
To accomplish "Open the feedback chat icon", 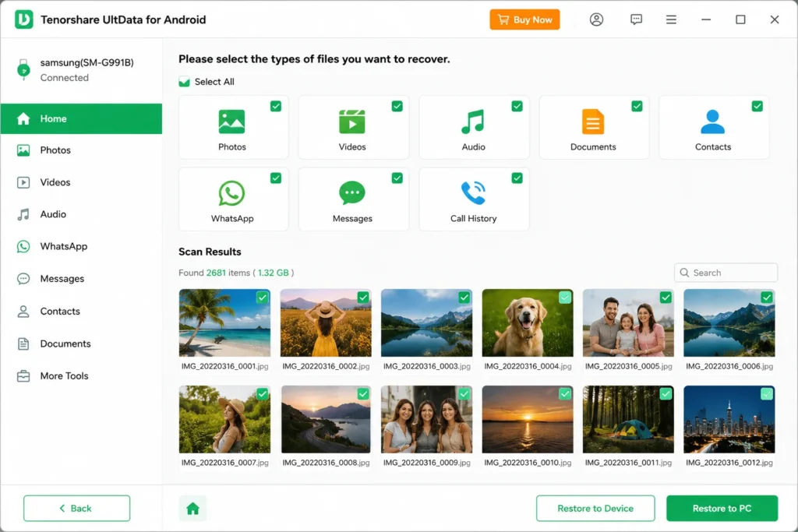I will point(636,19).
